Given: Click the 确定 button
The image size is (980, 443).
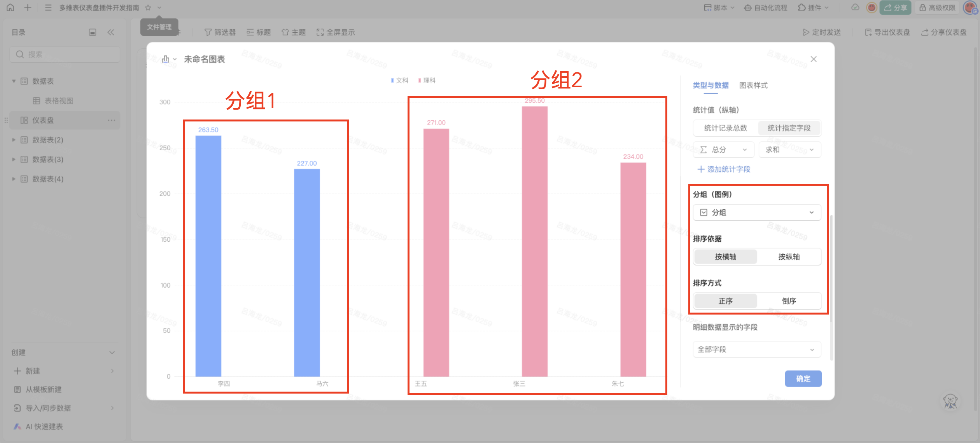Looking at the screenshot, I should (x=803, y=378).
